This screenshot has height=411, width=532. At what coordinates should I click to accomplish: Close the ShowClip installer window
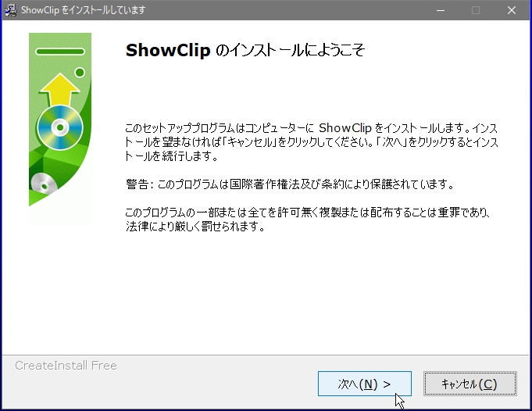click(512, 10)
